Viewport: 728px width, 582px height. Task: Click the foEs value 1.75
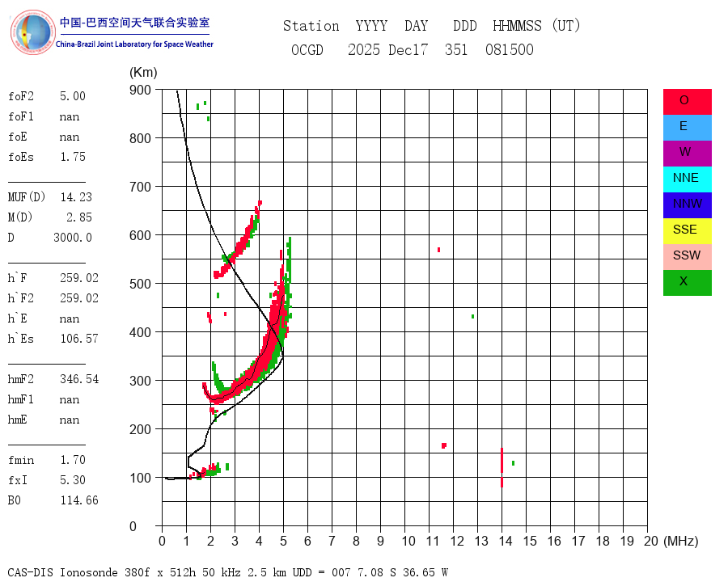(x=73, y=157)
